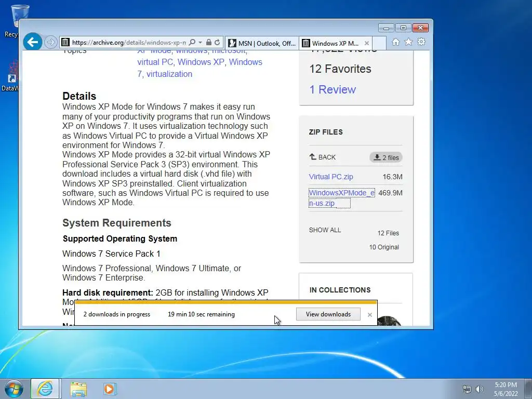Click the Show desktop strip
The width and height of the screenshot is (532, 399).
(528, 389)
